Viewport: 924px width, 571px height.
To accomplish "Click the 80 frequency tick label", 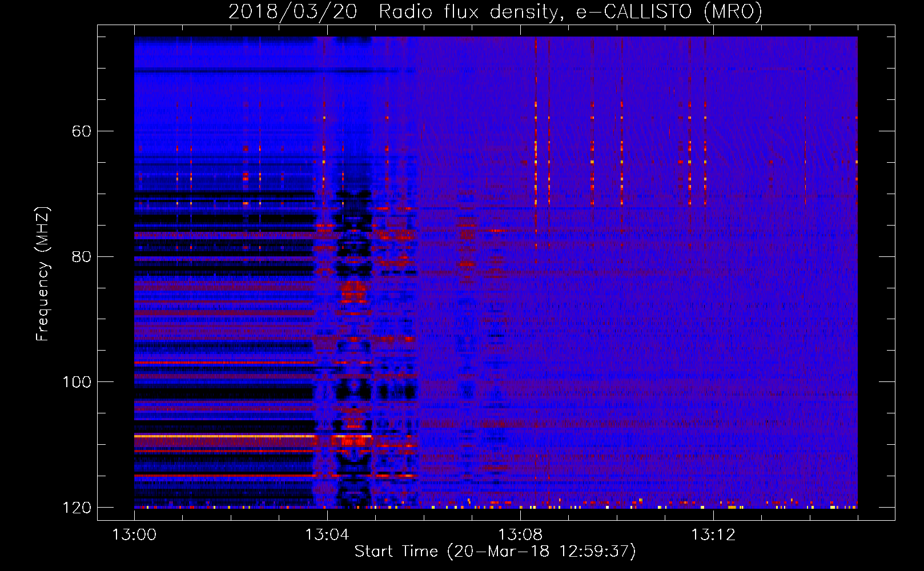I will click(81, 256).
